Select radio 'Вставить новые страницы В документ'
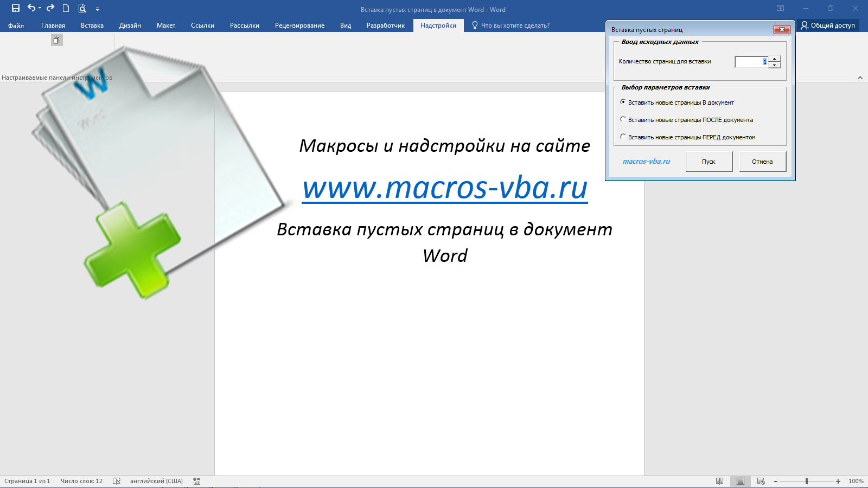 623,102
